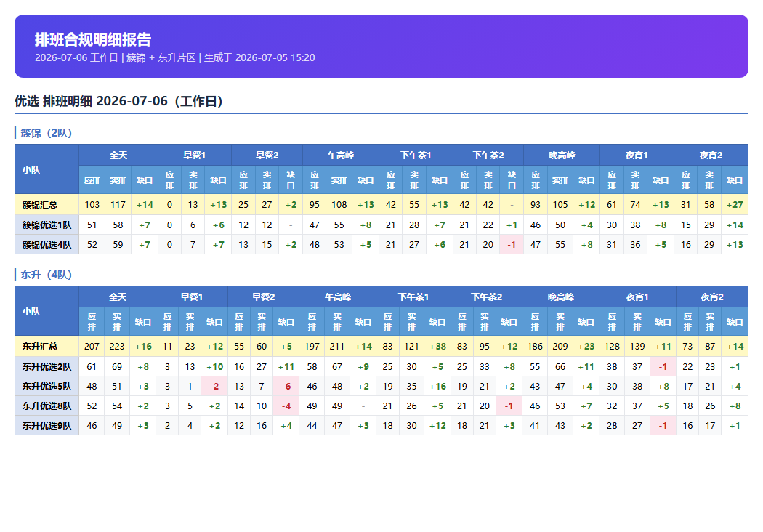The image size is (763, 532).
Task: Click 东升汇总 夜宵1 应排 value 128
Action: point(612,347)
